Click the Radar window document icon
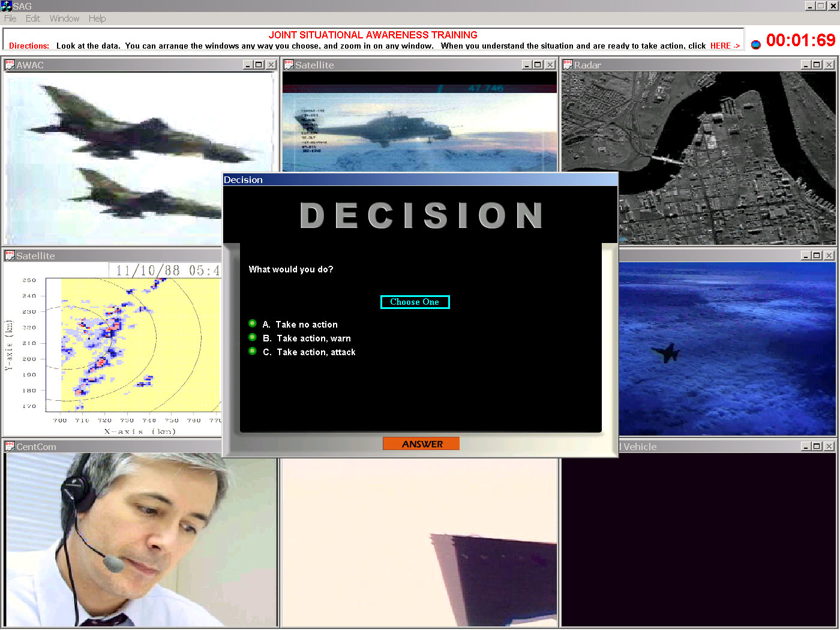This screenshot has width=840, height=630. pos(568,65)
